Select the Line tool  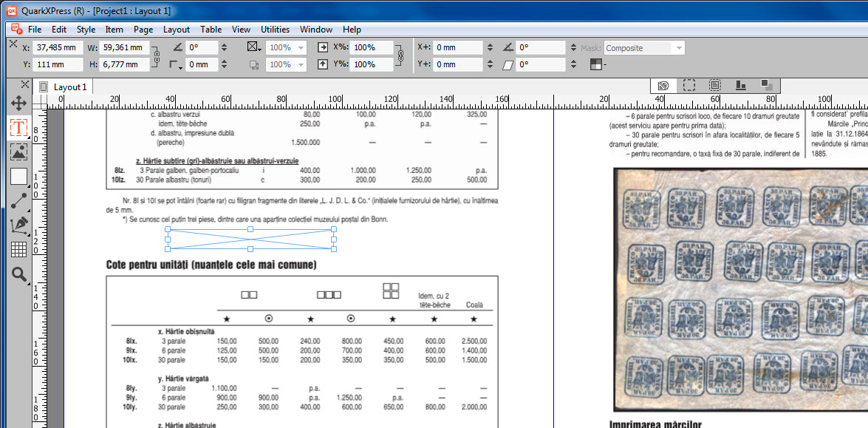pos(18,200)
